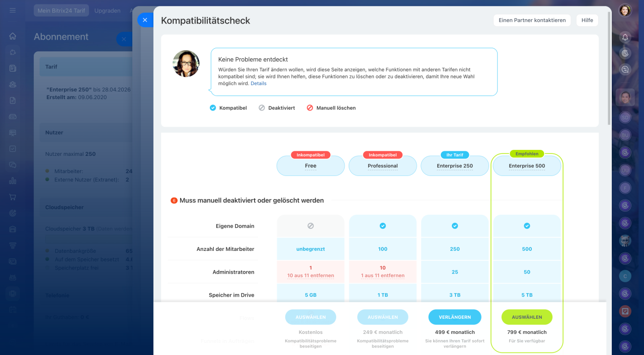Image resolution: width=644 pixels, height=355 pixels.
Task: Open the hamburger menu in the left sidebar
Action: 13,11
